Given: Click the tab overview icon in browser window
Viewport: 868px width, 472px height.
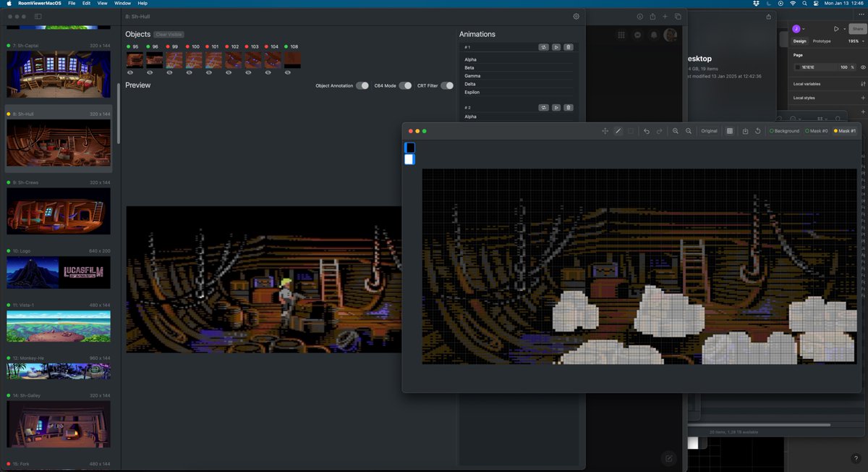Looking at the screenshot, I should [x=678, y=16].
